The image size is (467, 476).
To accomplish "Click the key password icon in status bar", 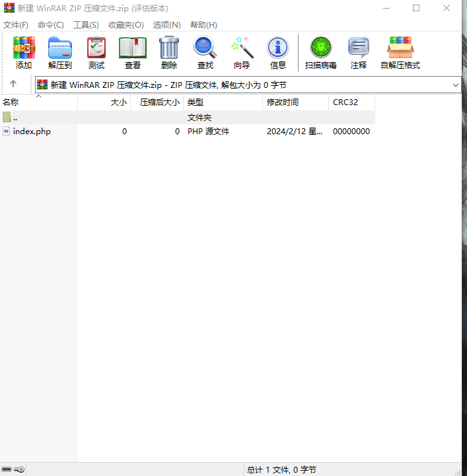I will (19, 469).
